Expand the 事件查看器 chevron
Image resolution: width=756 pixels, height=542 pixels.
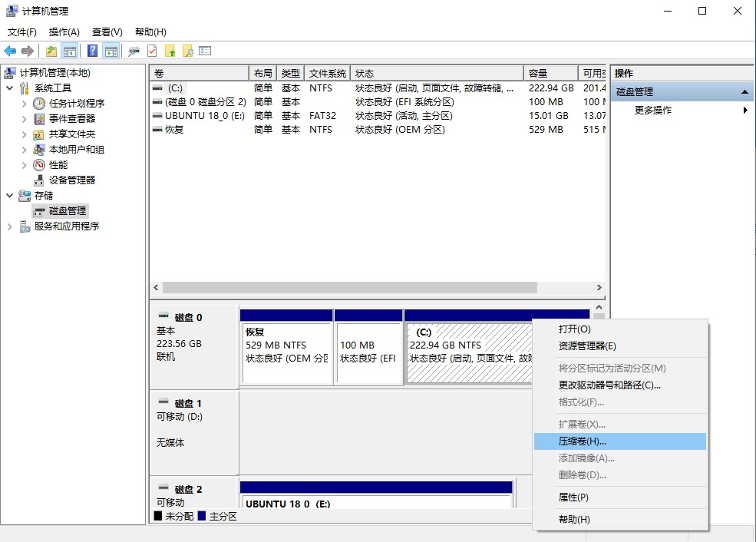coord(24,119)
